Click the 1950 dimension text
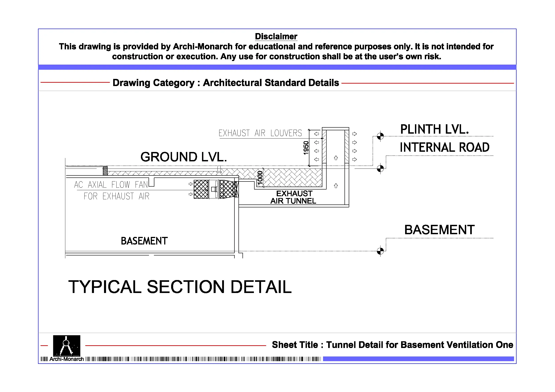Screen dimensions: 555x392 pyautogui.click(x=306, y=148)
